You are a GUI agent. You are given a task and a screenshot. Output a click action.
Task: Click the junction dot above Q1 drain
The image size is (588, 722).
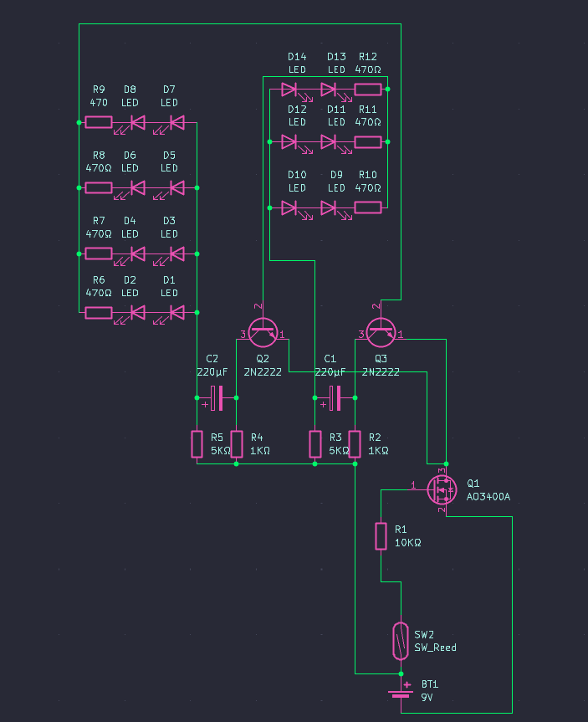446,463
